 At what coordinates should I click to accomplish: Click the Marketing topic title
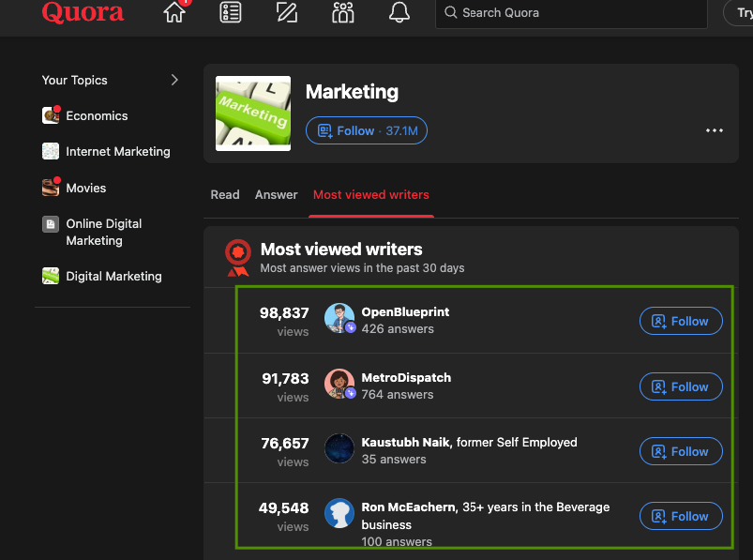(352, 92)
